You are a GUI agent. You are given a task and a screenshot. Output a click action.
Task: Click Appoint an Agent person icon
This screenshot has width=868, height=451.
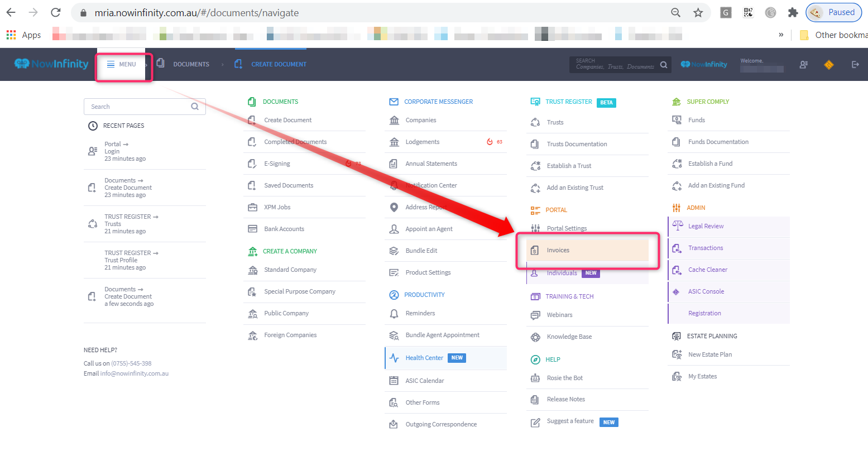pyautogui.click(x=394, y=229)
